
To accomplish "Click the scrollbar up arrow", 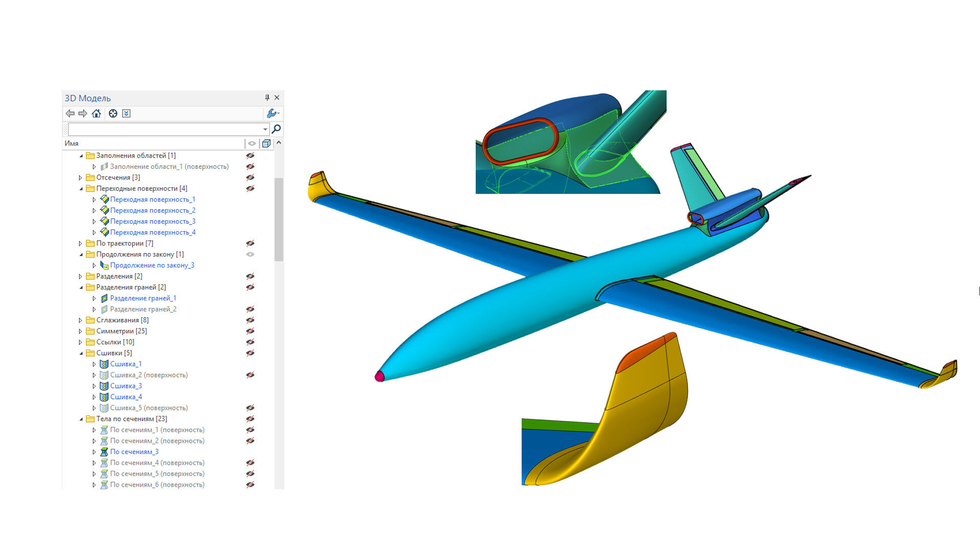I will pyautogui.click(x=279, y=143).
